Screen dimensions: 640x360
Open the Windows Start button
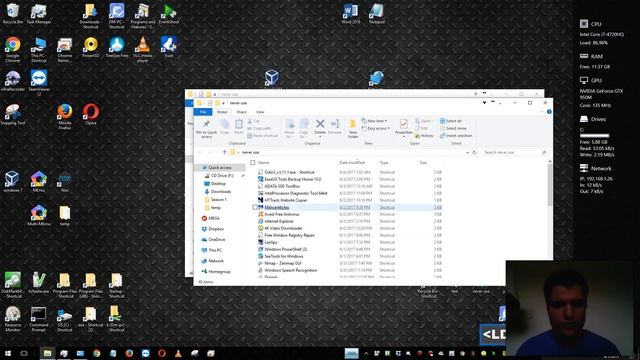pyautogui.click(x=8, y=353)
